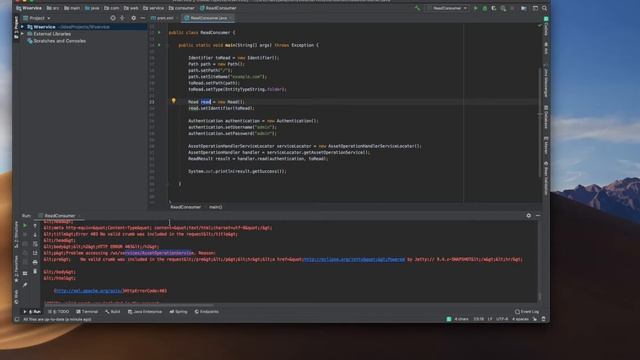640x360 pixels.
Task: Click Search Everywhere magnifier icon
Action: [544, 8]
